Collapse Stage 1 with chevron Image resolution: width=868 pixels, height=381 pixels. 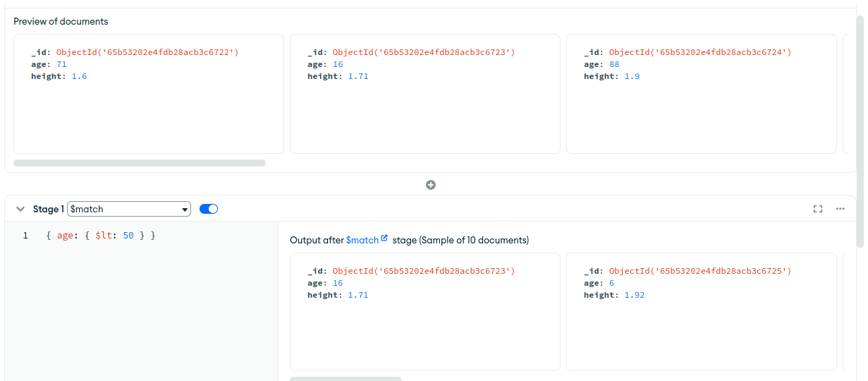[20, 209]
